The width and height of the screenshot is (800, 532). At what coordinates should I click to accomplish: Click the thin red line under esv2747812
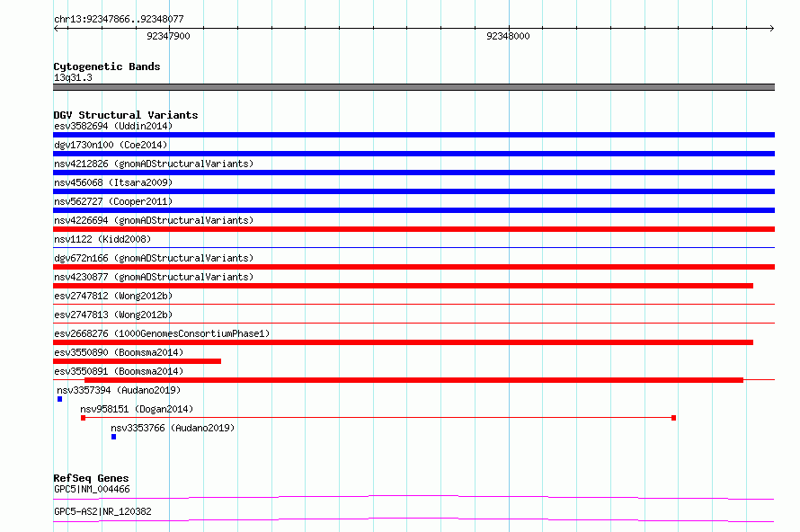click(x=413, y=304)
